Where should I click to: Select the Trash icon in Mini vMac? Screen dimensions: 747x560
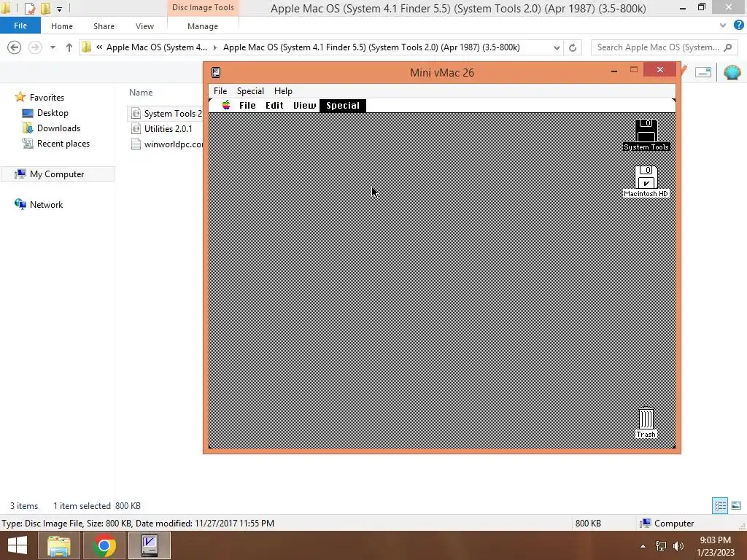pos(646,419)
